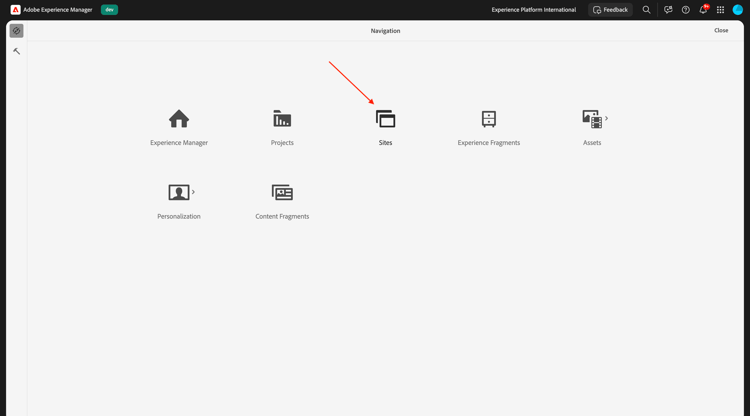The image size is (750, 416).
Task: Open the Assets icon
Action: coord(592,119)
